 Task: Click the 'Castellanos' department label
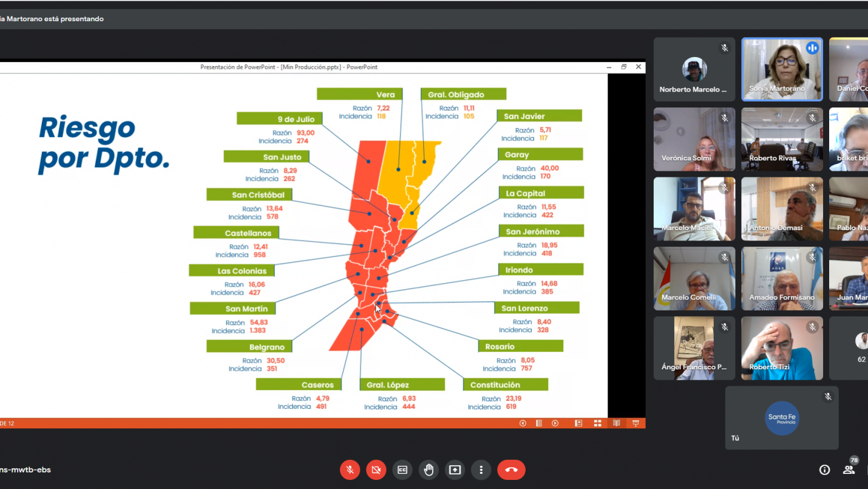click(x=236, y=233)
